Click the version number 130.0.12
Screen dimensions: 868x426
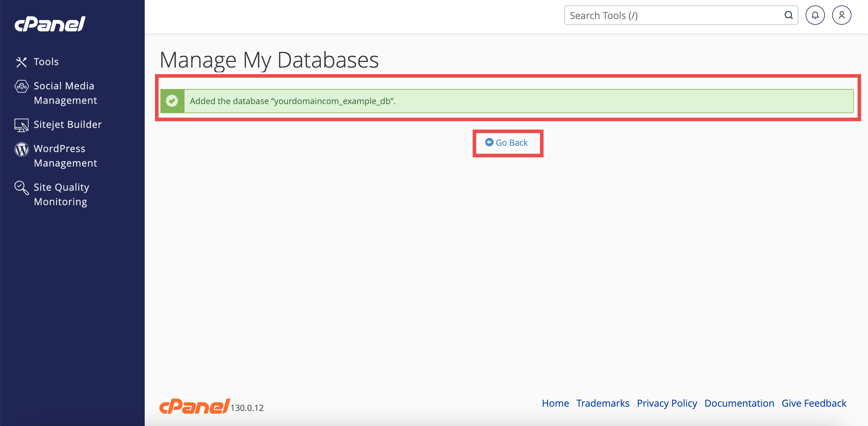pyautogui.click(x=247, y=408)
